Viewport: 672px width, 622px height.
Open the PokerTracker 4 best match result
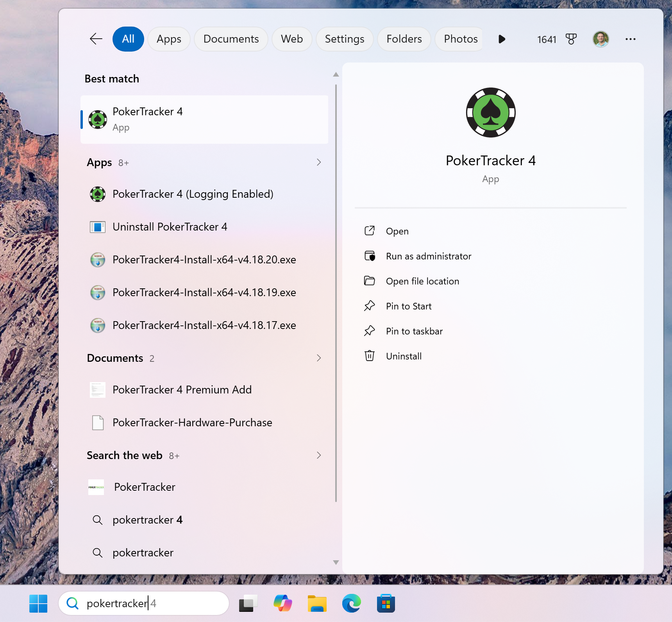coord(204,120)
